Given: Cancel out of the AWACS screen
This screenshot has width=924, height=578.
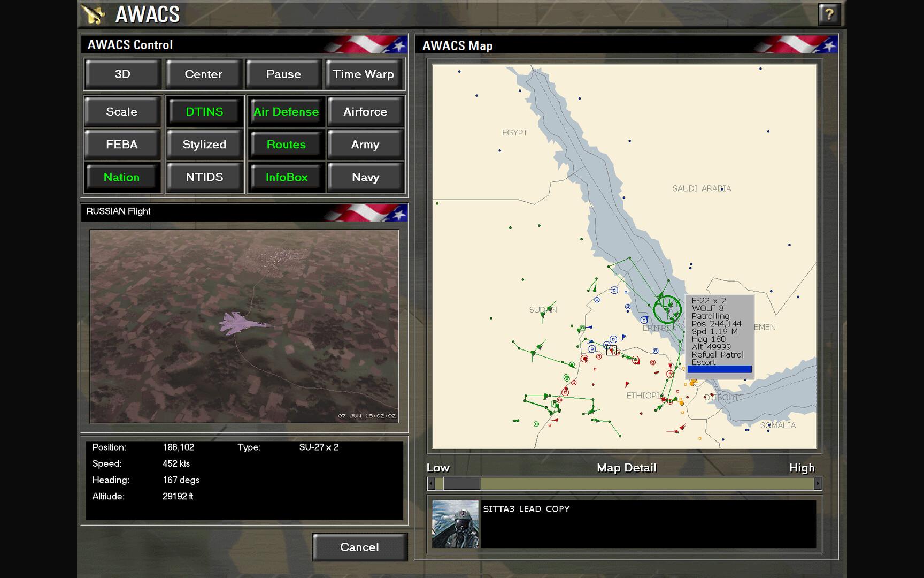Looking at the screenshot, I should coord(359,547).
